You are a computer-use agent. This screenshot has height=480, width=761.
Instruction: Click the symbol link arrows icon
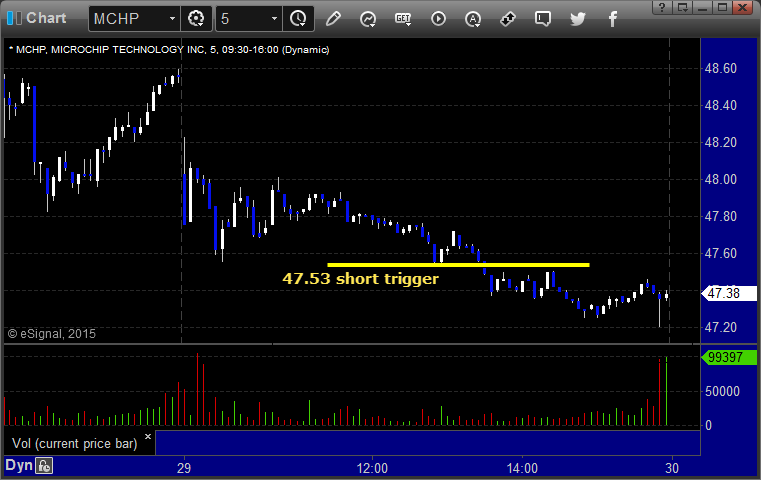point(508,19)
